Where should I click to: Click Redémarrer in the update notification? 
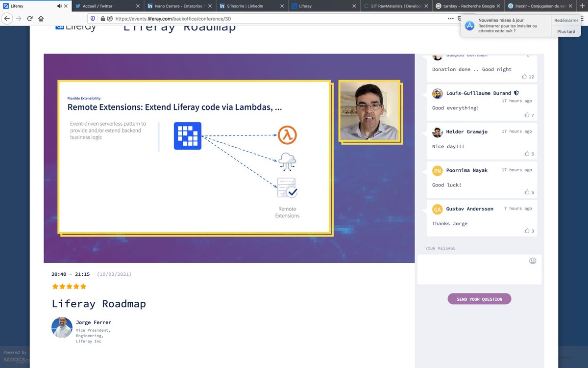[566, 20]
